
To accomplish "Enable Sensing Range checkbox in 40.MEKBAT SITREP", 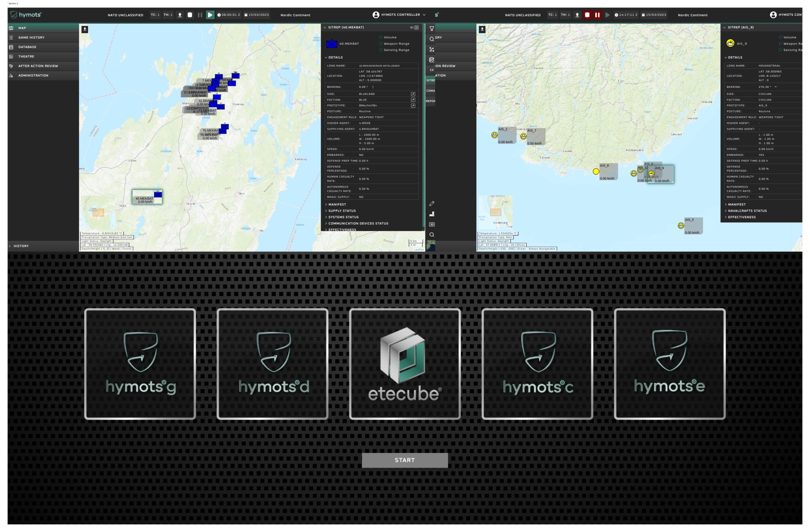I will click(381, 50).
